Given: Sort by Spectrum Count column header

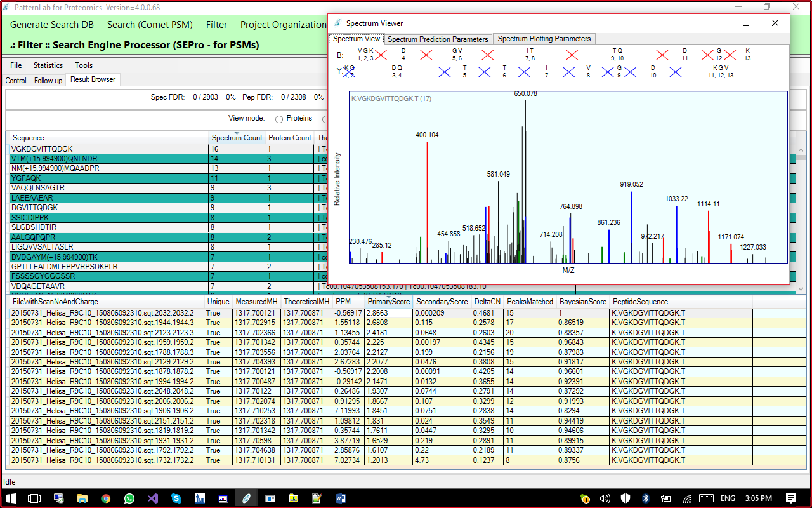Looking at the screenshot, I should (x=237, y=138).
